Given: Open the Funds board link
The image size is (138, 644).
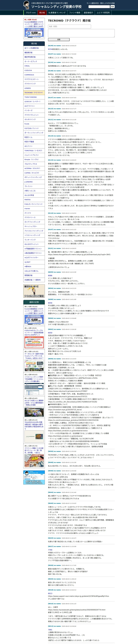Looking at the screenshot, I should coord(34,124).
